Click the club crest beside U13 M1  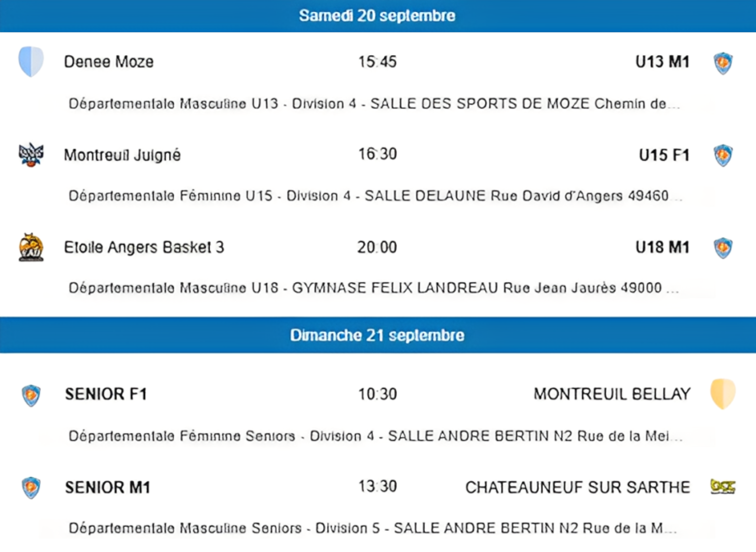[x=723, y=63]
